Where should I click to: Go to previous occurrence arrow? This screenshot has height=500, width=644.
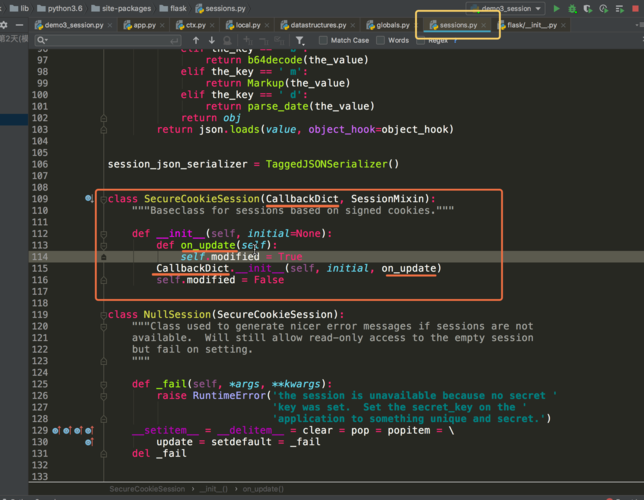point(196,40)
